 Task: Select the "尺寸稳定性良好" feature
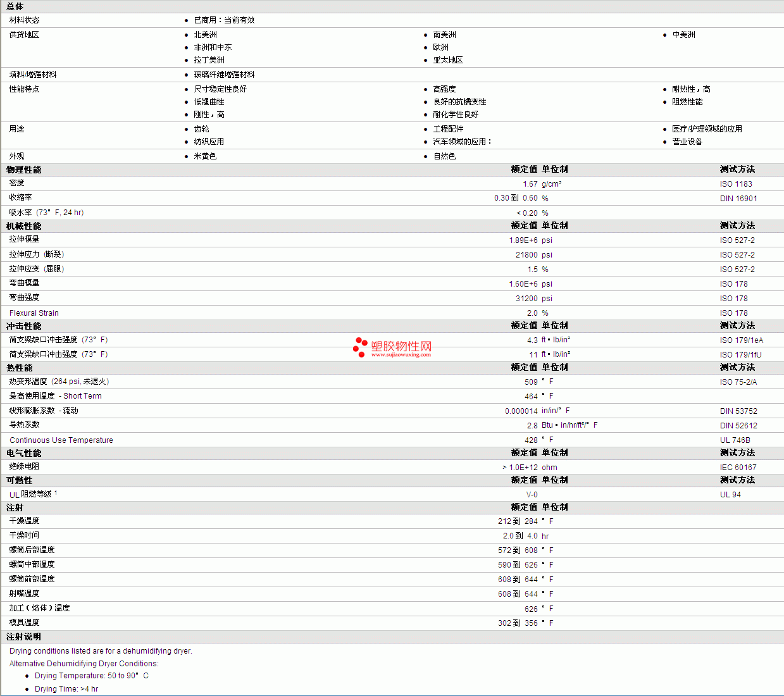point(220,89)
